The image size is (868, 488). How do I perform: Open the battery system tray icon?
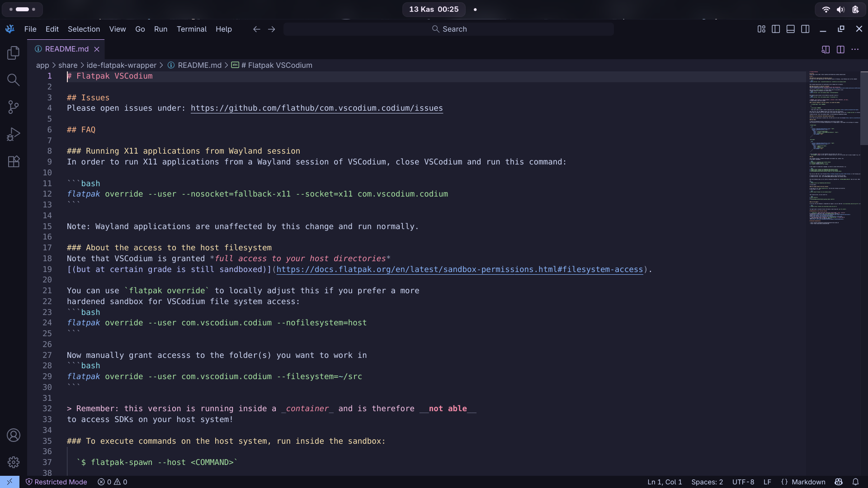[x=855, y=9]
